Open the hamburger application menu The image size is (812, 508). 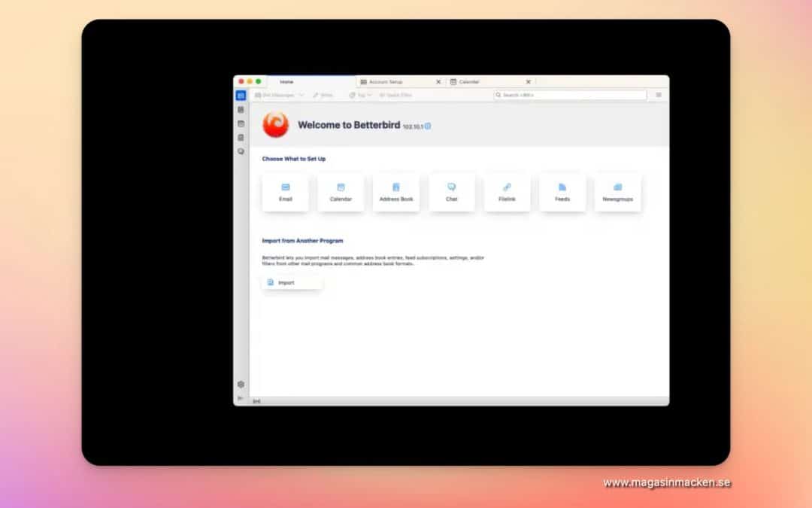[x=659, y=96]
